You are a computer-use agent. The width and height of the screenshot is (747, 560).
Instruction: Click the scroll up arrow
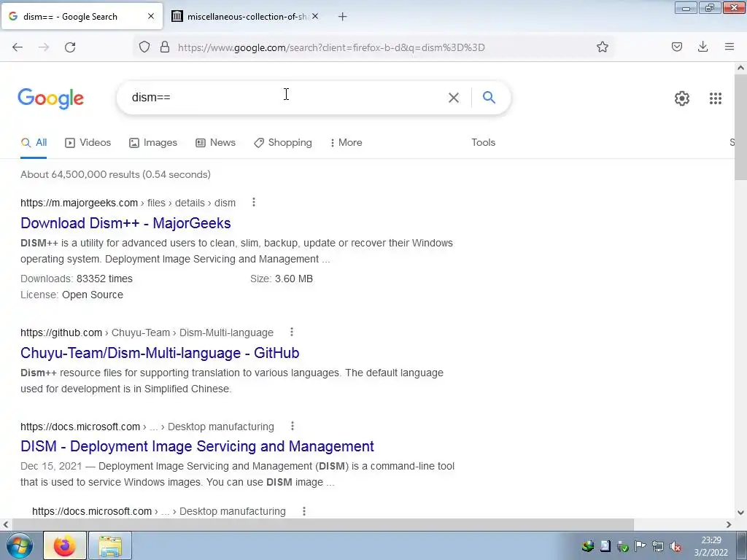tap(740, 68)
